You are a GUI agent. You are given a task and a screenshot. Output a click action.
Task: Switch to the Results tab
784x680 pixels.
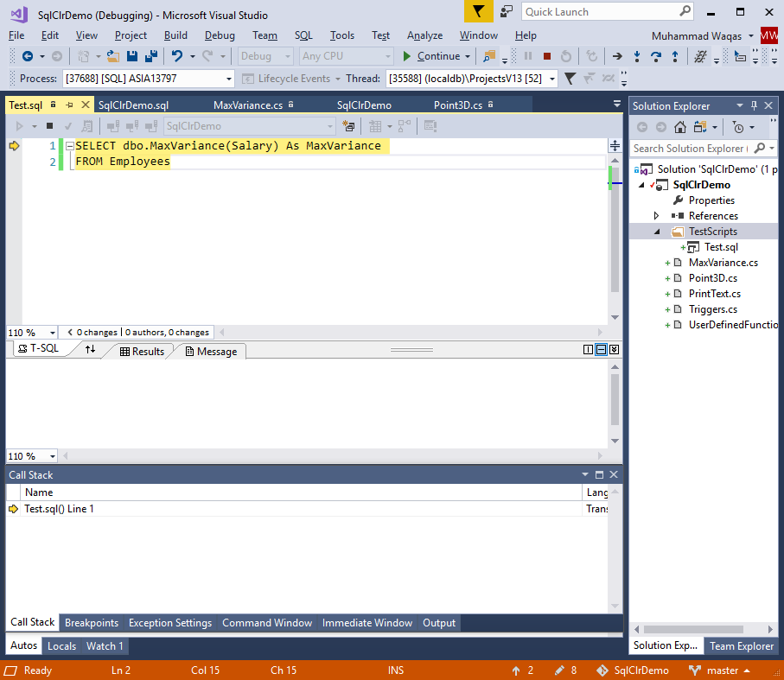[x=142, y=352]
